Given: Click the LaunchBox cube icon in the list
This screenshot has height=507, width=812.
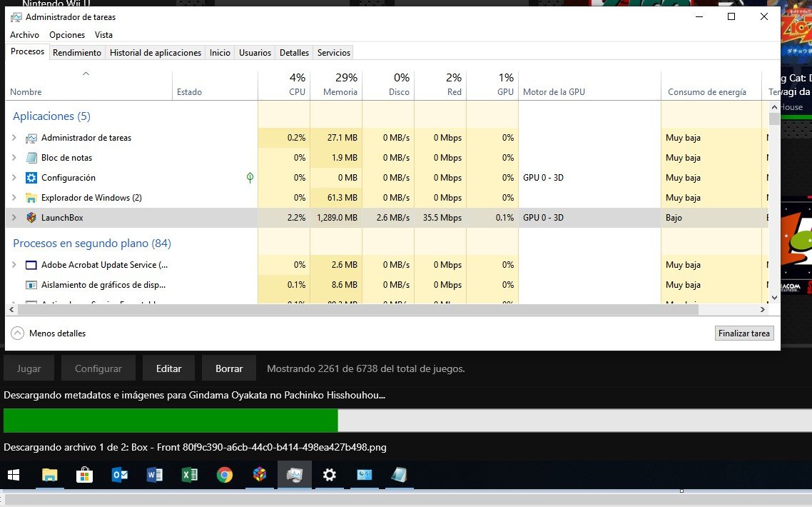Looking at the screenshot, I should pyautogui.click(x=31, y=218).
